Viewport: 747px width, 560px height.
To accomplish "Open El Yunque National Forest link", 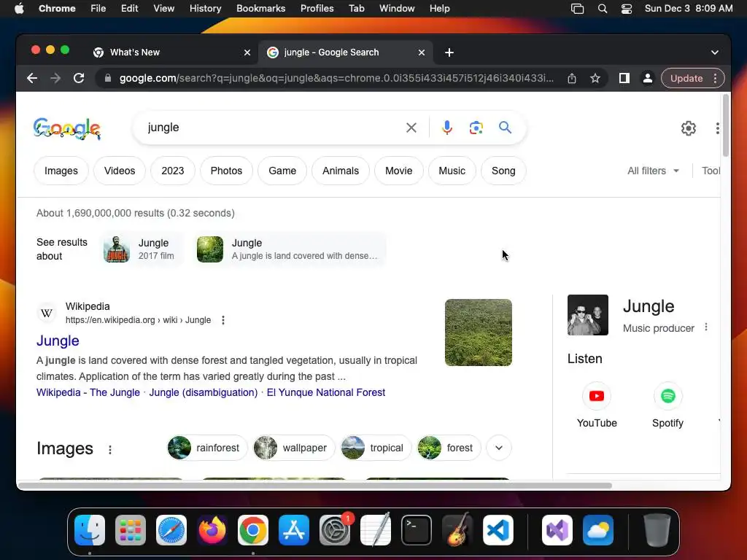I will coord(326,392).
